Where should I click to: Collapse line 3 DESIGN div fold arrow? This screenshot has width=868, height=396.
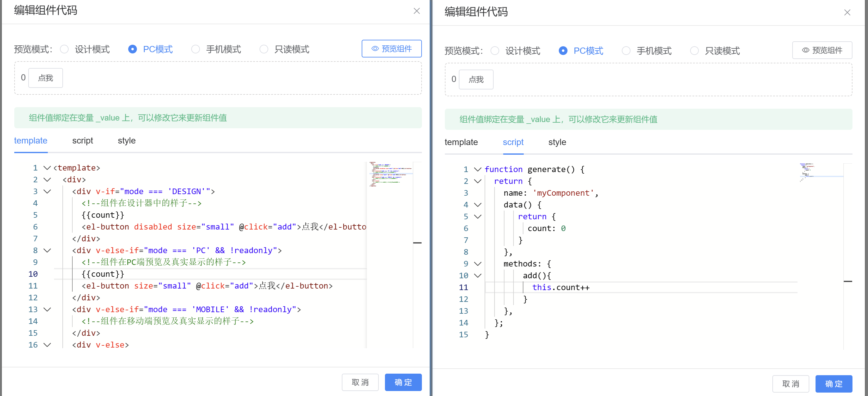(x=47, y=191)
